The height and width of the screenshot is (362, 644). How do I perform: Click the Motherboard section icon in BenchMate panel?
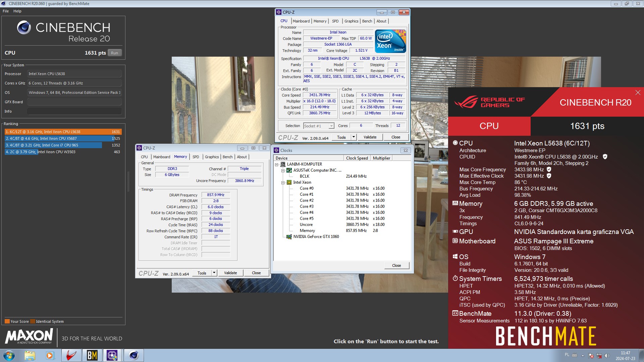[455, 241]
